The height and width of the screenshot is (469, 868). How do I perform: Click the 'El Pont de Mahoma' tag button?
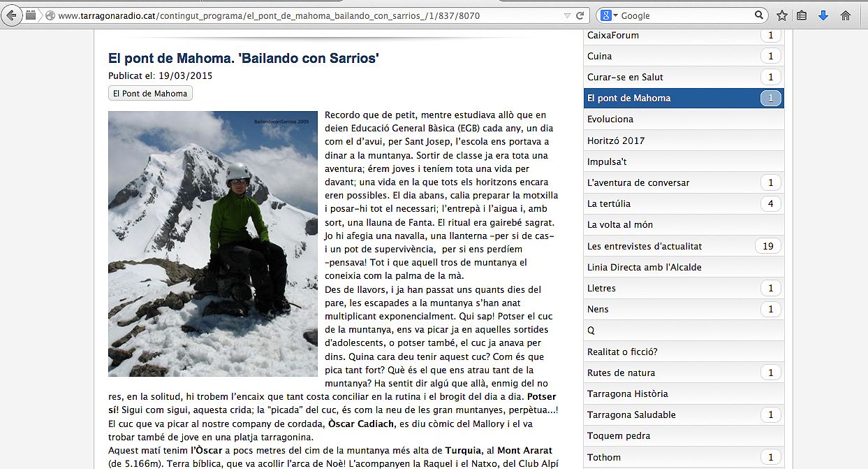(x=150, y=93)
